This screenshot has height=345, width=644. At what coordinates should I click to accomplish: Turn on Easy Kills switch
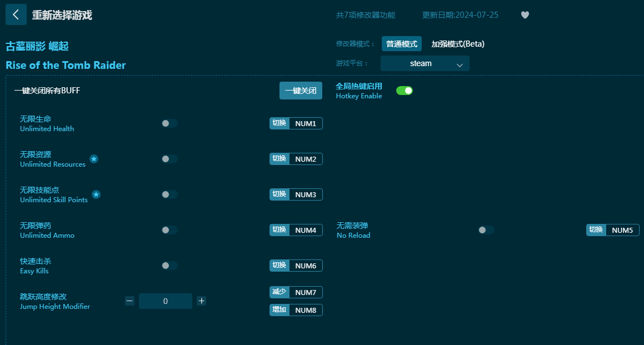(x=169, y=266)
